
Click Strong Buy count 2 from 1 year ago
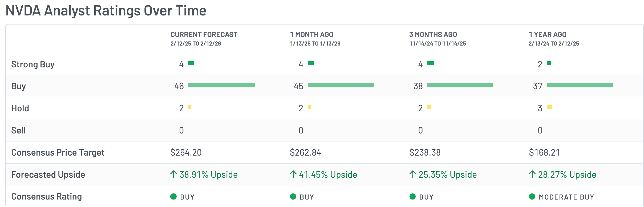pyautogui.click(x=540, y=64)
